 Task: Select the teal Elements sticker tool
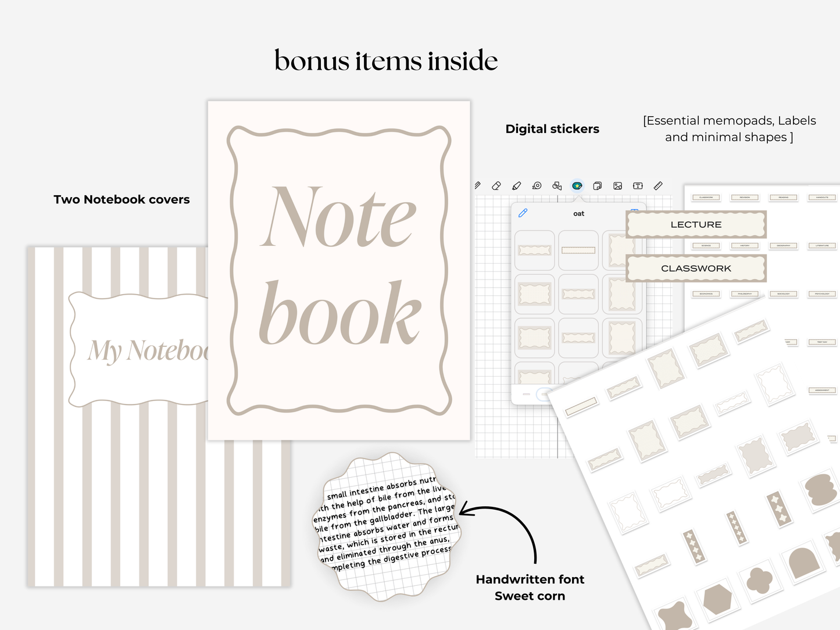pyautogui.click(x=577, y=185)
